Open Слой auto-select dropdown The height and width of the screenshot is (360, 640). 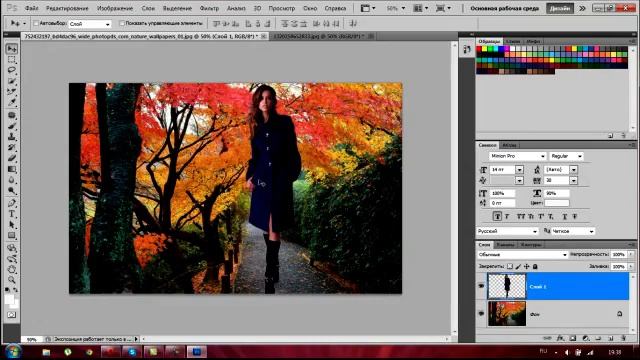[89, 24]
